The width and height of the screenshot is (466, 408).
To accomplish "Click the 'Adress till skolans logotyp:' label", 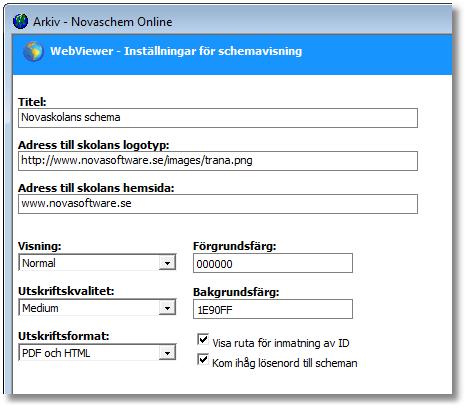I will tap(94, 145).
